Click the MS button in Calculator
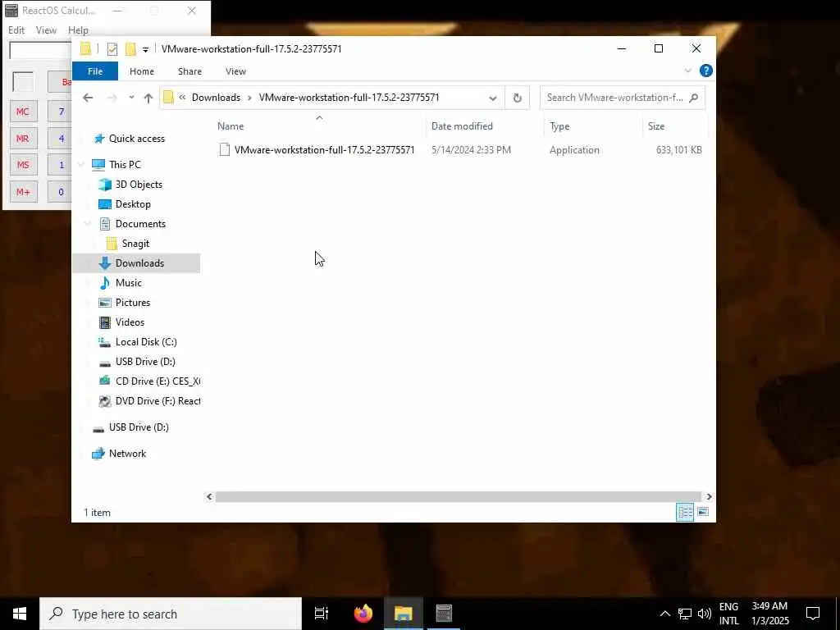Viewport: 840px width, 630px height. click(23, 165)
